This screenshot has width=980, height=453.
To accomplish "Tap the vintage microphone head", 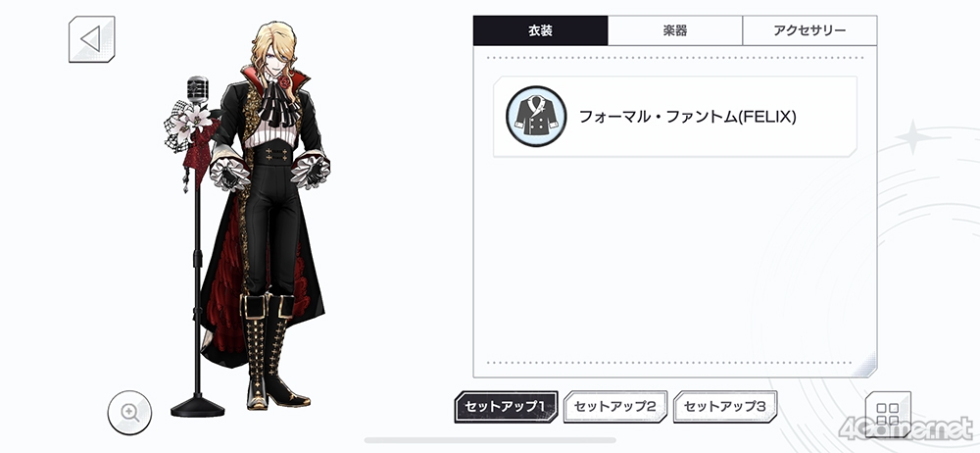I will pyautogui.click(x=198, y=89).
